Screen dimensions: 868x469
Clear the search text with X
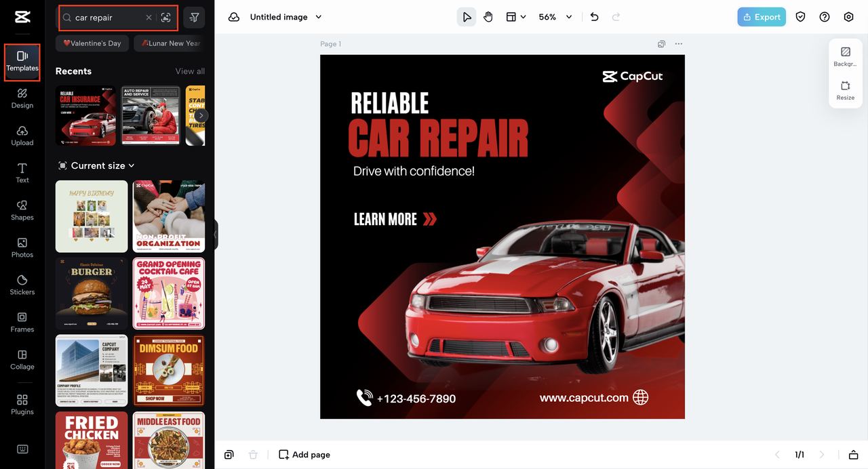[149, 18]
